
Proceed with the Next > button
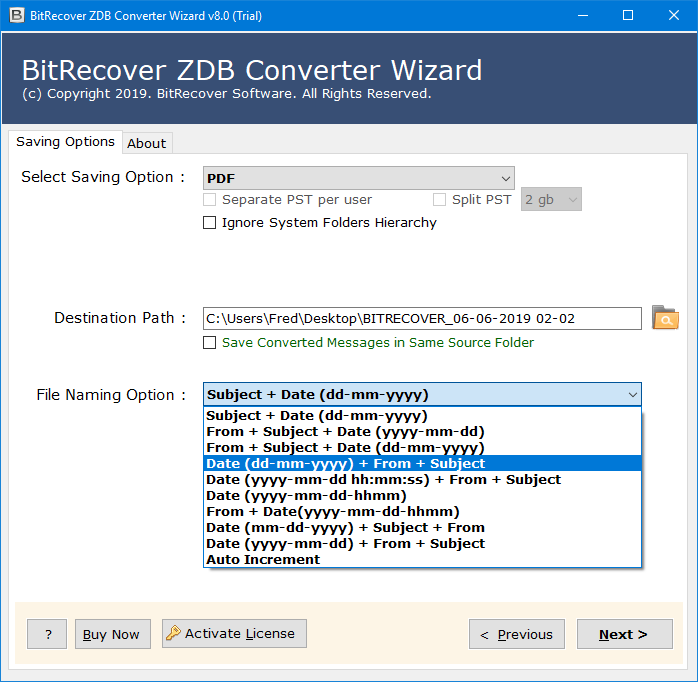tap(625, 634)
